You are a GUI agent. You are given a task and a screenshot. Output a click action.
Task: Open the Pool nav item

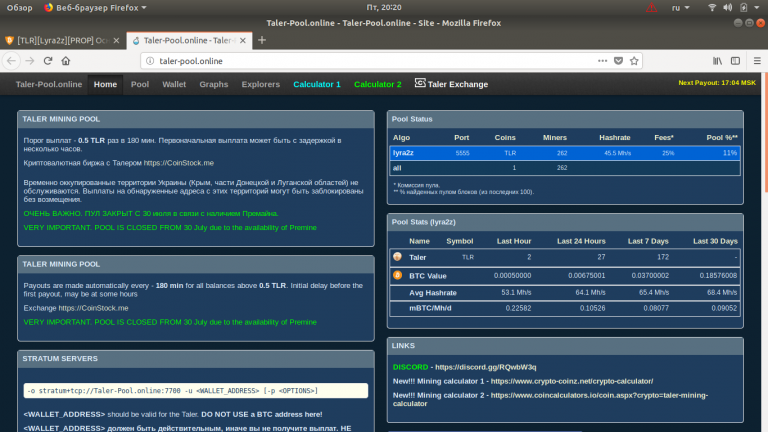140,84
